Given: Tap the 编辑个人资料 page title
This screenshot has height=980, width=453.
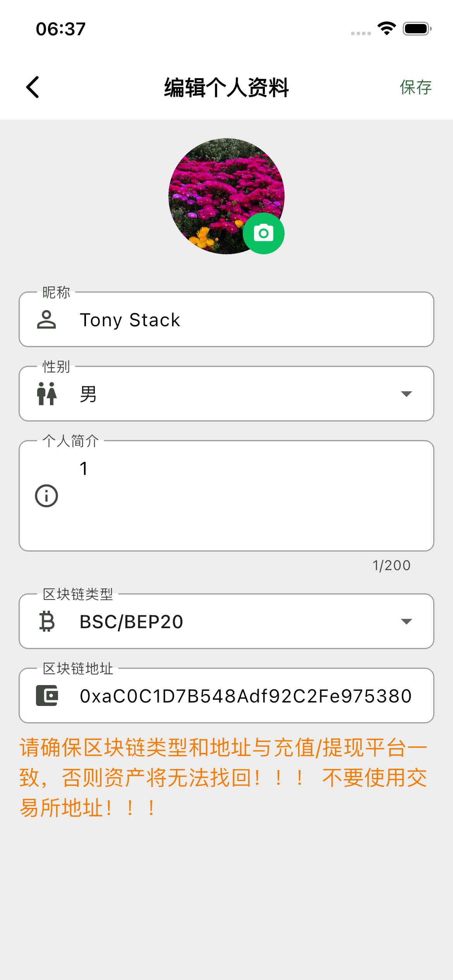Looking at the screenshot, I should 226,87.
